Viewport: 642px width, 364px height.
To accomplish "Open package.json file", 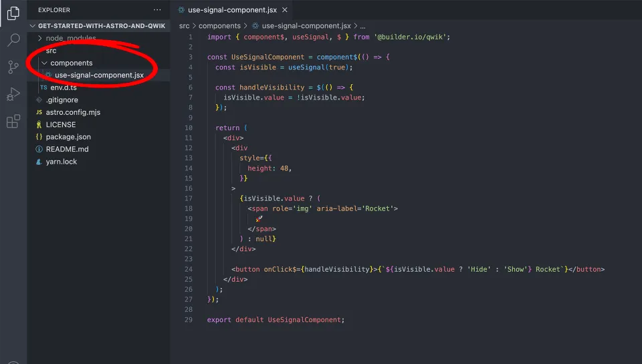I will click(x=68, y=137).
